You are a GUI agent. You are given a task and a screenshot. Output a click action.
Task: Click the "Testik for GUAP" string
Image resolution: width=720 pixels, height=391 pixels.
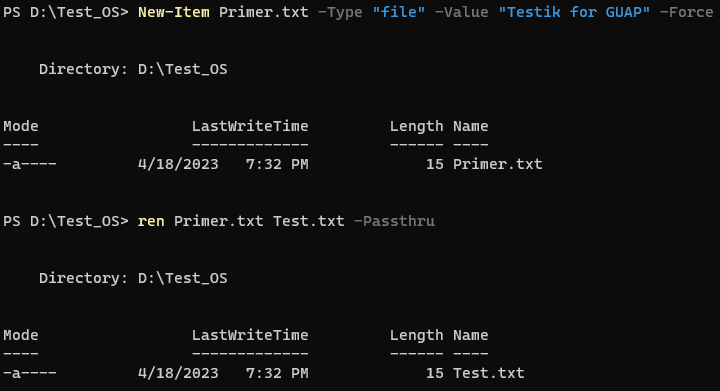tap(574, 12)
